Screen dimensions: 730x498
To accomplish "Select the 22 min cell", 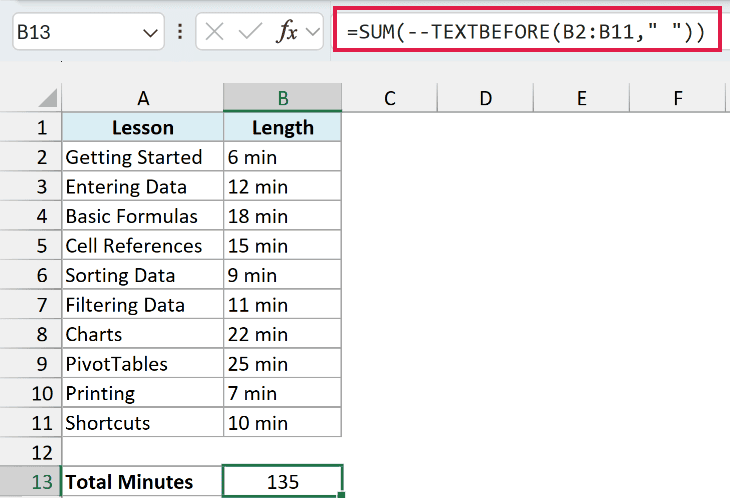I will coord(283,334).
